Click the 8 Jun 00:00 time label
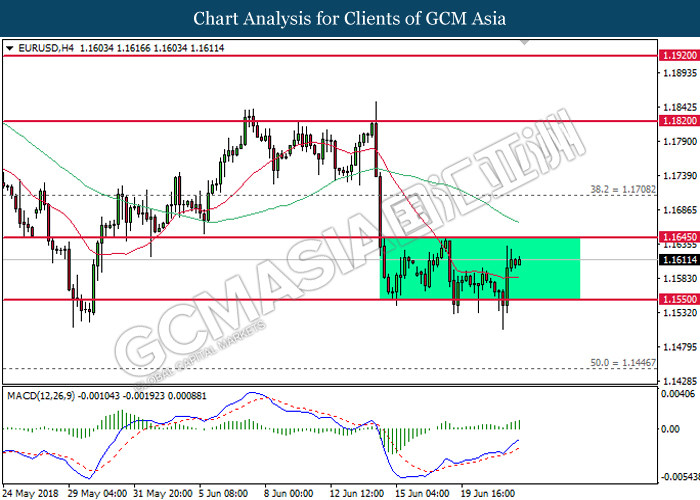700x500 pixels. (x=288, y=494)
